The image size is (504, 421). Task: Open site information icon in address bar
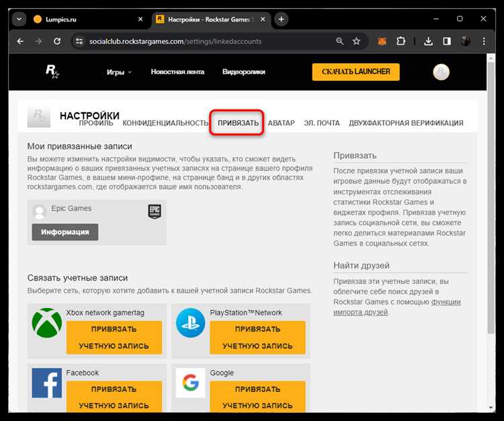[79, 41]
